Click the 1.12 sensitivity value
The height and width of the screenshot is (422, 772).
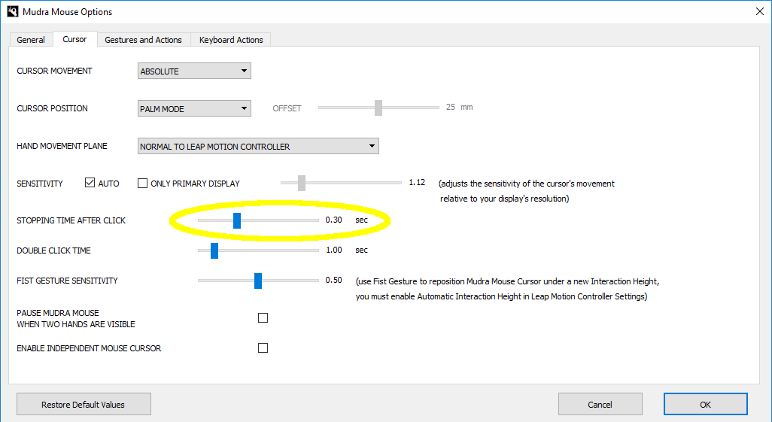click(417, 182)
